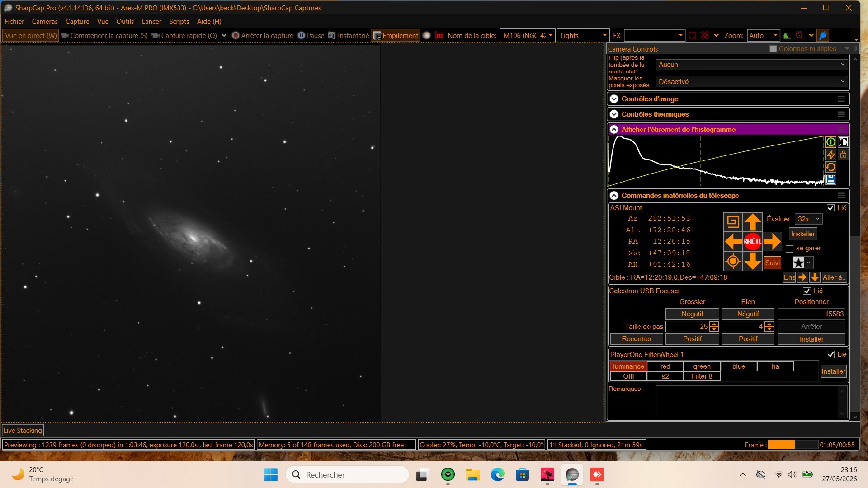The height and width of the screenshot is (488, 868).
Task: Switch to the Live Stacking tab
Action: (x=23, y=431)
